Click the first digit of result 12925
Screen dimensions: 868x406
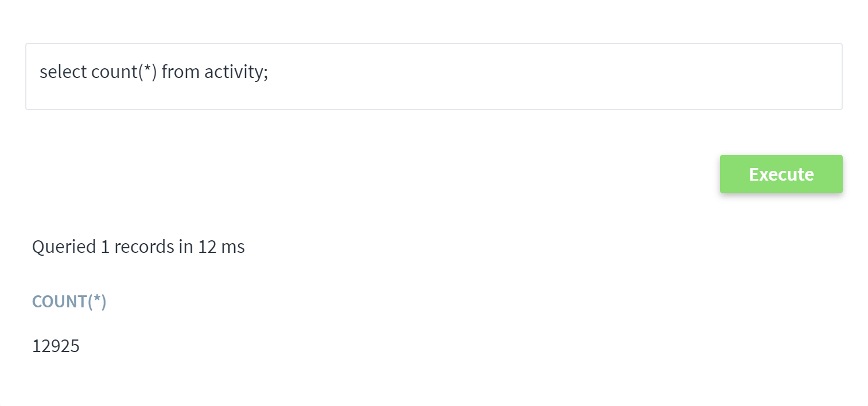(36, 346)
